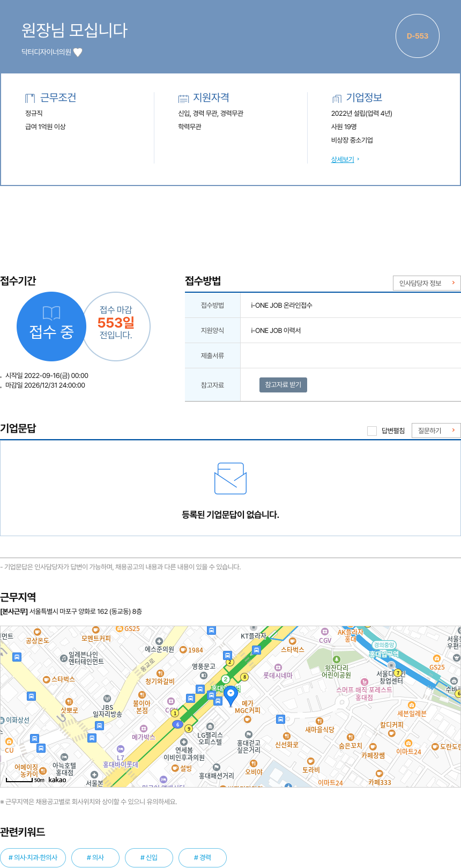Click the 청기와갈비 restaurant marker
This screenshot has width=461, height=868.
click(x=160, y=673)
